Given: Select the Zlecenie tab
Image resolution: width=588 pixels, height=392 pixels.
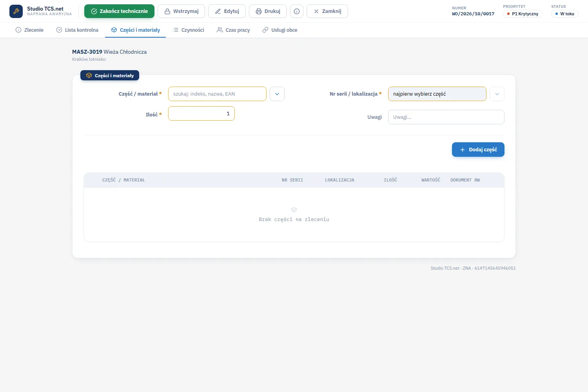Looking at the screenshot, I should (29, 30).
